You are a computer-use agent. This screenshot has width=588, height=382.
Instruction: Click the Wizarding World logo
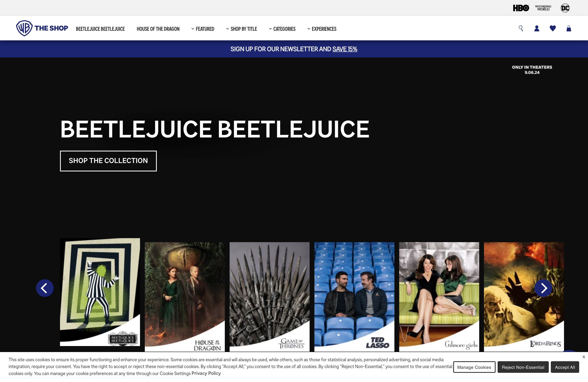543,8
